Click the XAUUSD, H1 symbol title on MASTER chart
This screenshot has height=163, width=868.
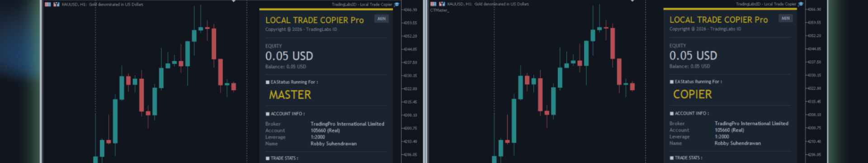click(x=74, y=5)
